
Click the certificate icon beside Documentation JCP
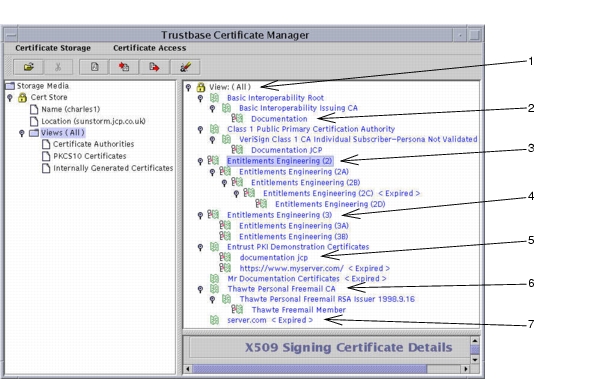pyautogui.click(x=237, y=149)
